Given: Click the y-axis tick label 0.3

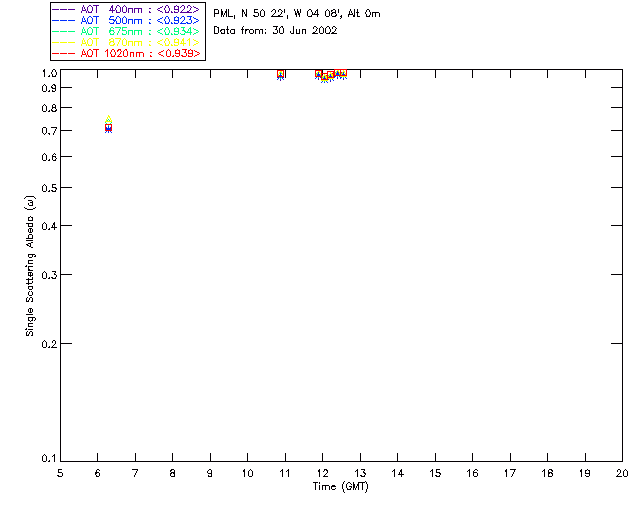Looking at the screenshot, I should pos(49,275).
